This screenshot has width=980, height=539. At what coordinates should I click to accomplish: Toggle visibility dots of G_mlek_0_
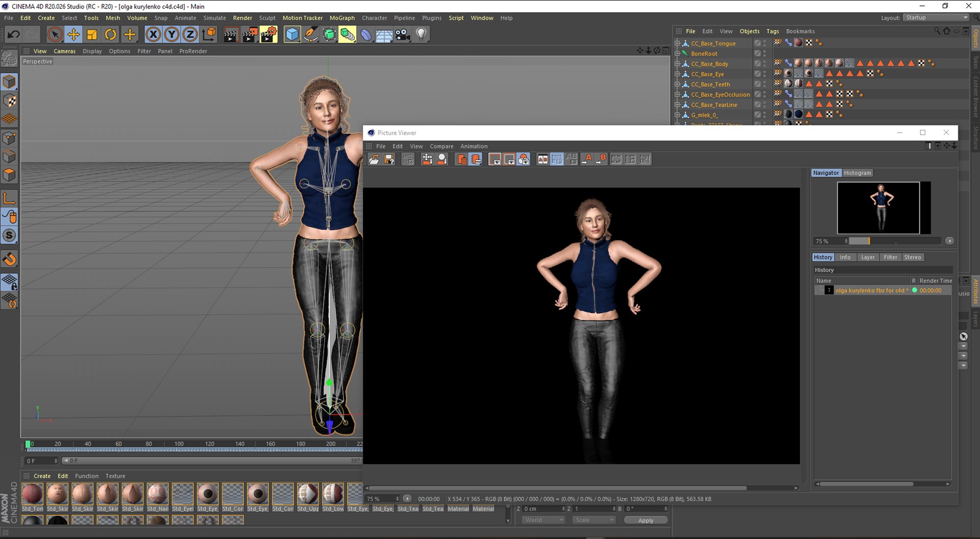[x=765, y=115]
